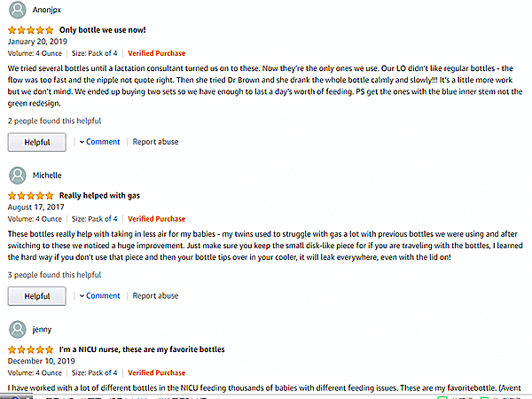Expand Comment under Anonjpx's review
The height and width of the screenshot is (399, 532).
pyautogui.click(x=102, y=142)
